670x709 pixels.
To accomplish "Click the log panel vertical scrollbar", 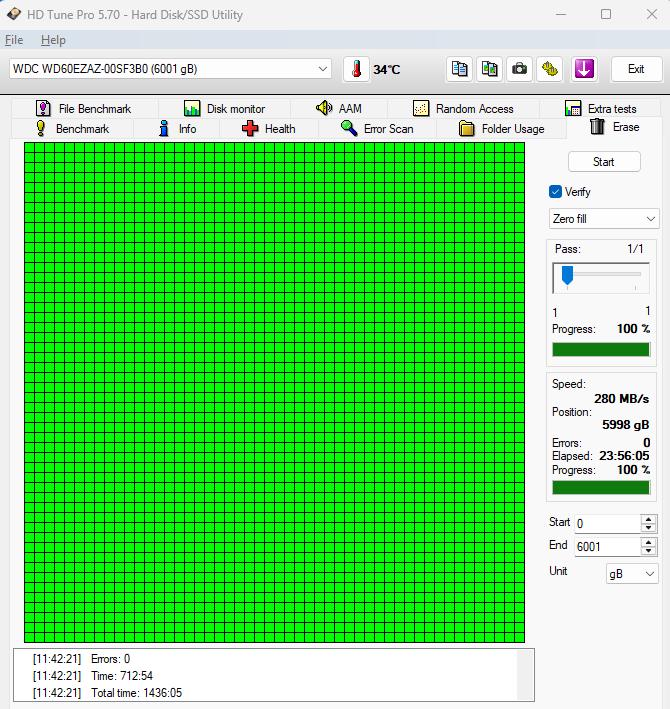I will 525,676.
